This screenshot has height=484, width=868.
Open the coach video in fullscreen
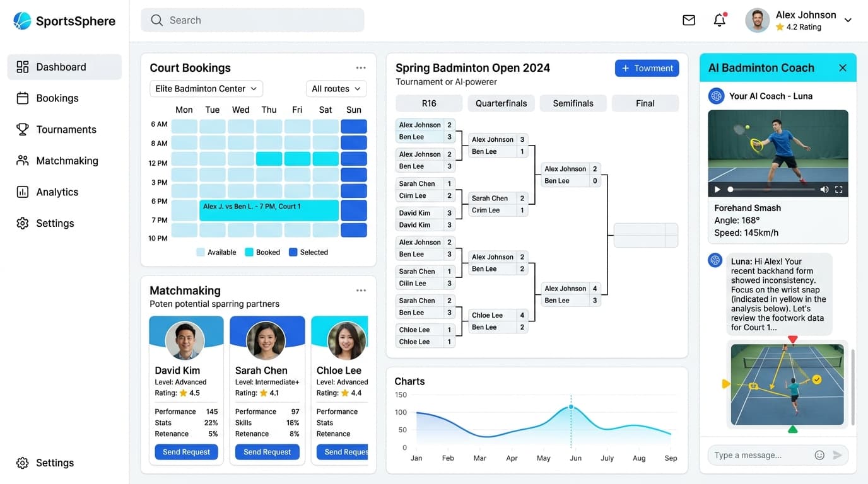click(839, 189)
